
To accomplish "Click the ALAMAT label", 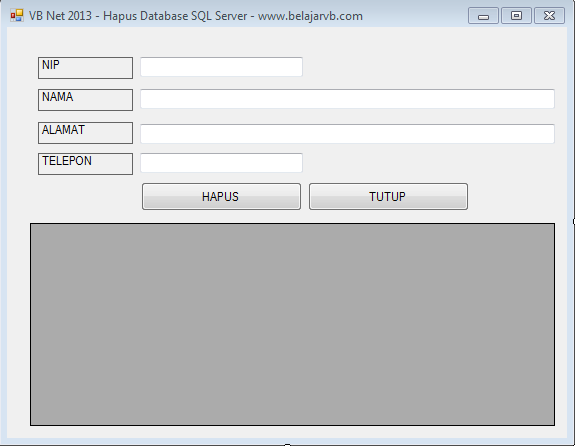I will tap(85, 133).
